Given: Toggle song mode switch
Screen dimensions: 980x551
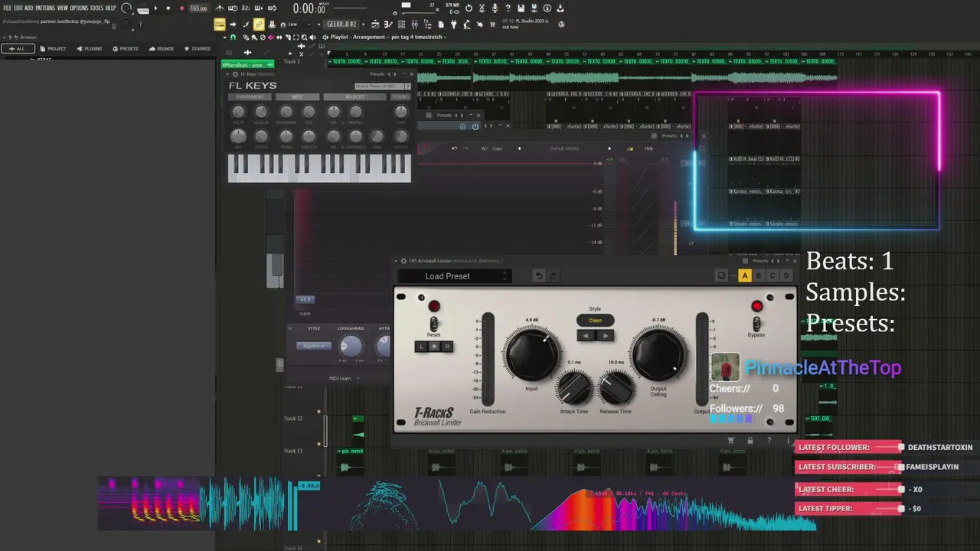Looking at the screenshot, I should pos(143,10).
